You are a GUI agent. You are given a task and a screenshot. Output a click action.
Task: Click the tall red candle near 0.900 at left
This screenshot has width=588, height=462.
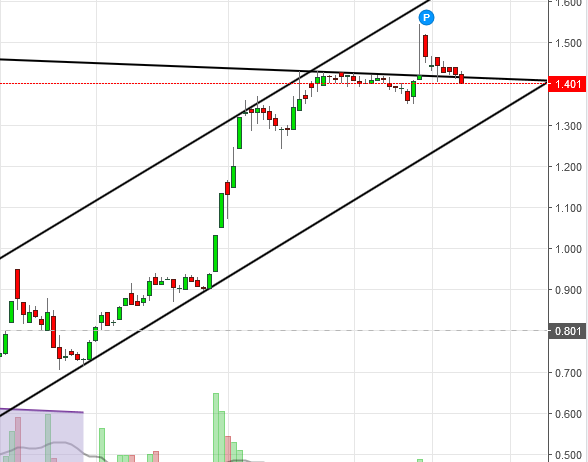(17, 284)
